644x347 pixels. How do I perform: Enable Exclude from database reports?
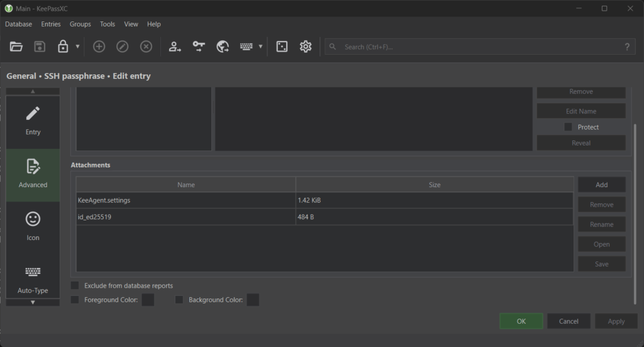pyautogui.click(x=75, y=285)
